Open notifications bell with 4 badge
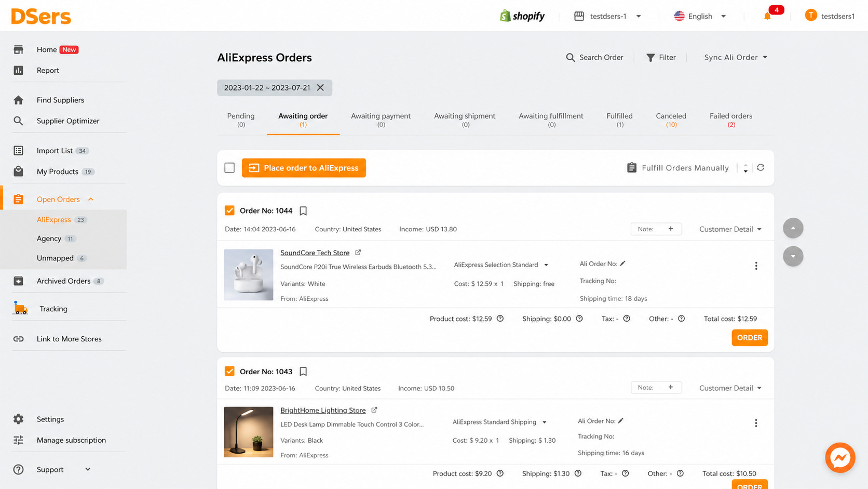 click(x=768, y=16)
